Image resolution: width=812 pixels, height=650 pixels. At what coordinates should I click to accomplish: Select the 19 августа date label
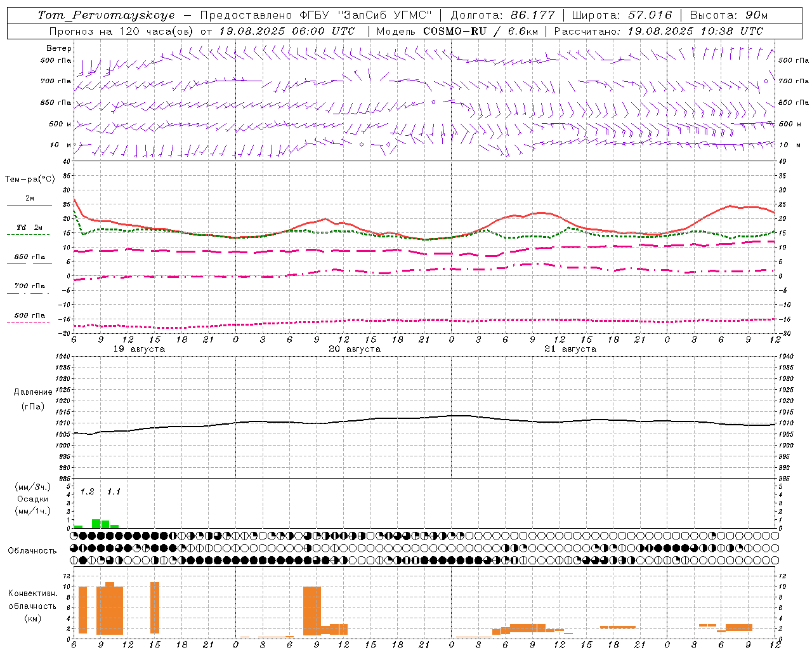click(x=139, y=349)
